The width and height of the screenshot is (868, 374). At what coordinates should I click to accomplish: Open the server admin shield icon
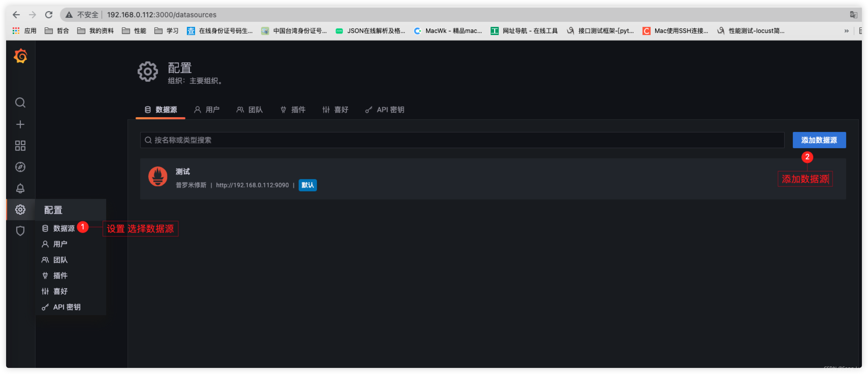pyautogui.click(x=20, y=231)
